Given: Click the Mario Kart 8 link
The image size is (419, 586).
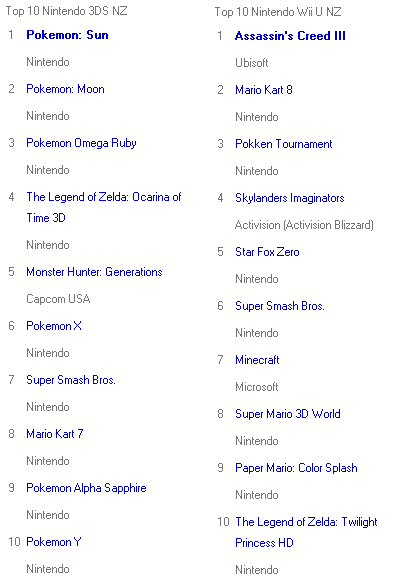Looking at the screenshot, I should [264, 90].
